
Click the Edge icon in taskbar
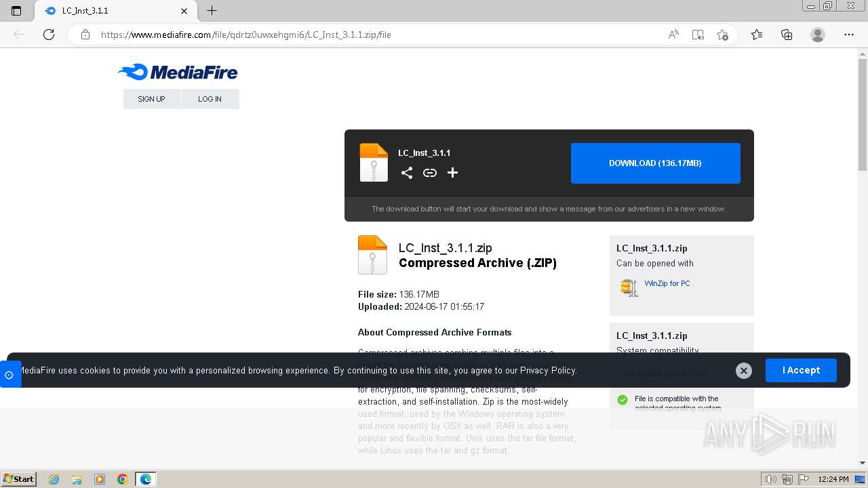tap(146, 479)
